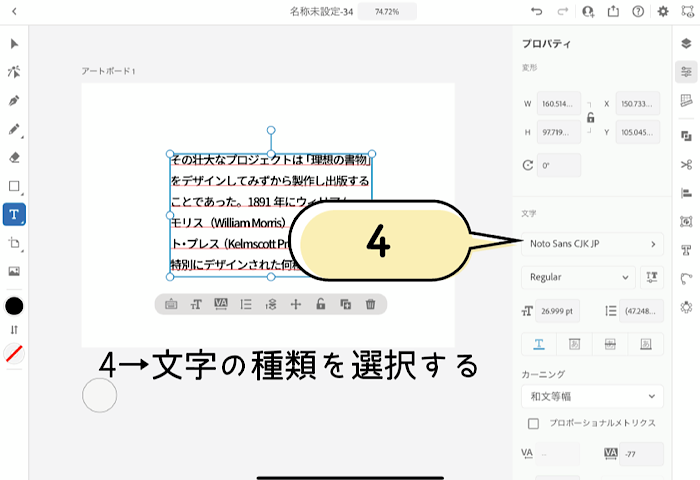The image size is (700, 480).
Task: Open keyboard in the text context bar
Action: [171, 305]
